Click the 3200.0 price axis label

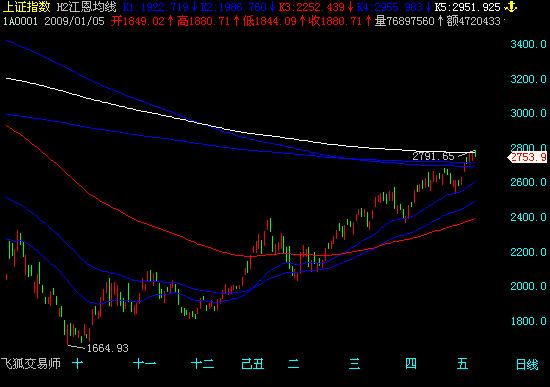point(528,79)
